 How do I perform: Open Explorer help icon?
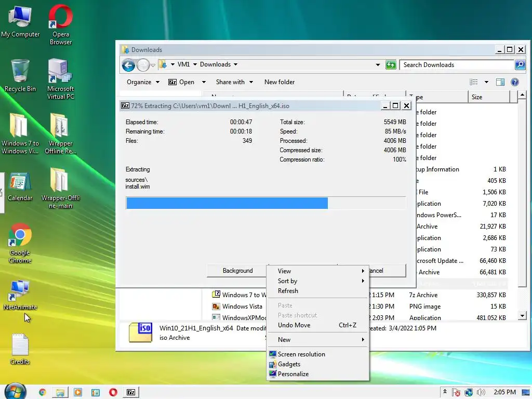click(515, 82)
